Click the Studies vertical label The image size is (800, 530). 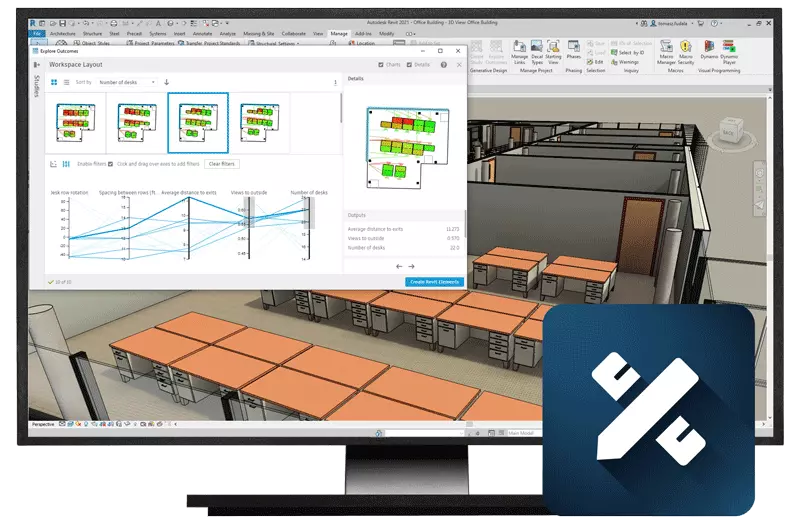coord(37,86)
